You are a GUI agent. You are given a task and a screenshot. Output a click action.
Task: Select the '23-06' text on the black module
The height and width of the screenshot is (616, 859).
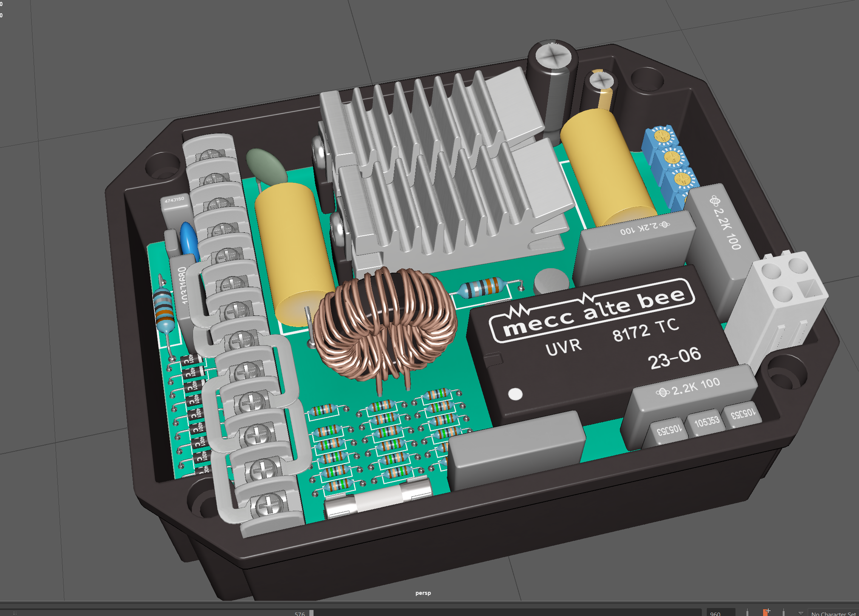[x=675, y=358]
